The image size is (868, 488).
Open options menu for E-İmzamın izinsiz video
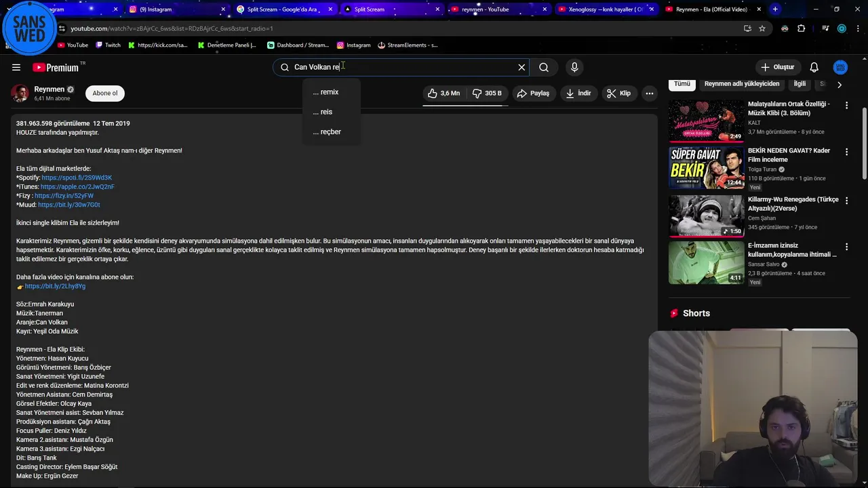click(846, 247)
